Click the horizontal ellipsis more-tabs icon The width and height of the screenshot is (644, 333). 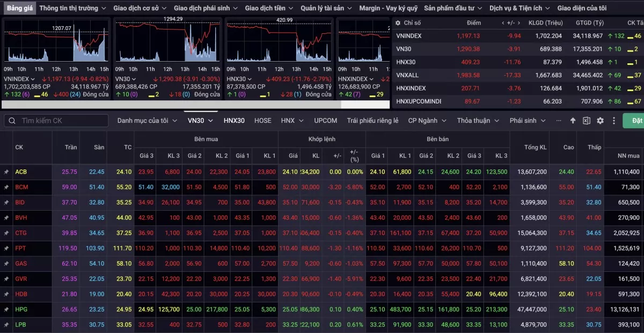559,121
